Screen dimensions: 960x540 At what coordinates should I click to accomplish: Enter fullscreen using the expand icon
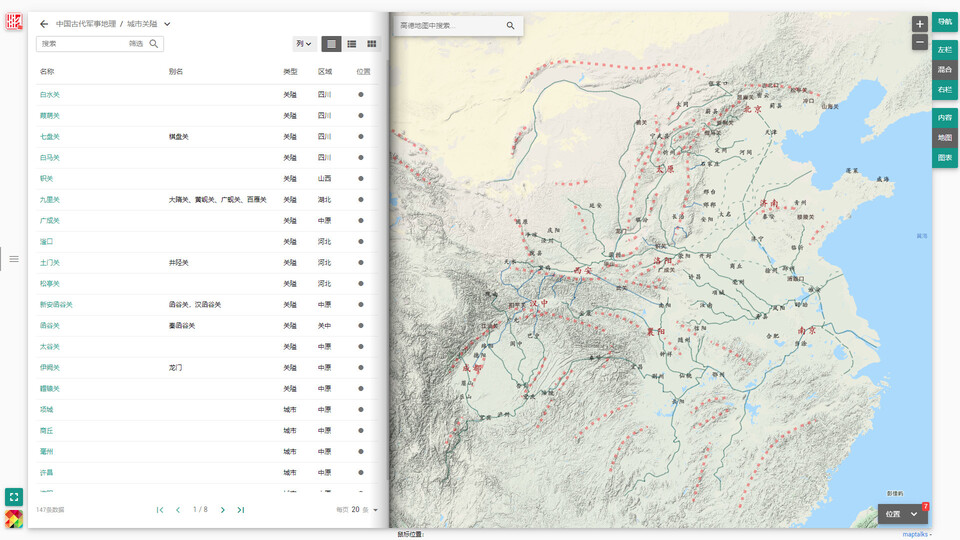(14, 496)
